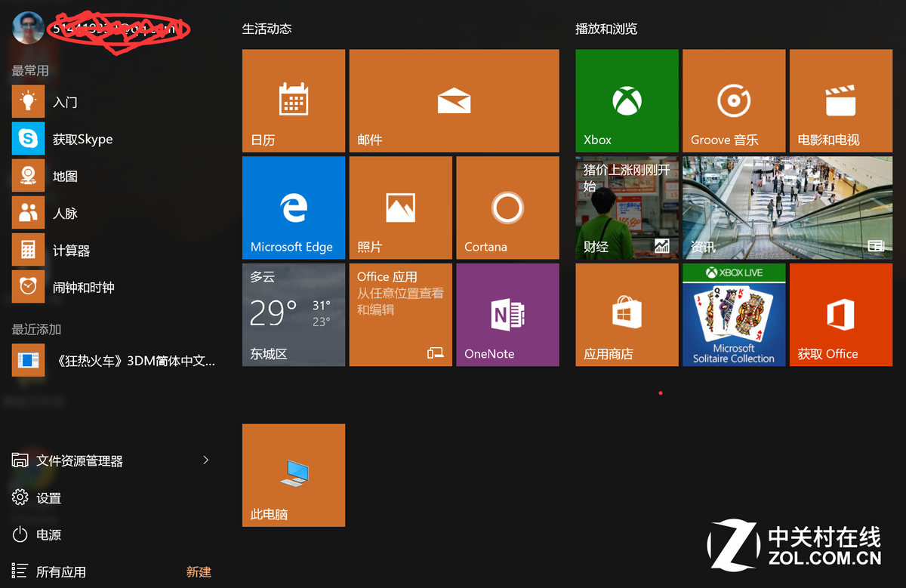Click the 获取Skype icon

(29, 139)
